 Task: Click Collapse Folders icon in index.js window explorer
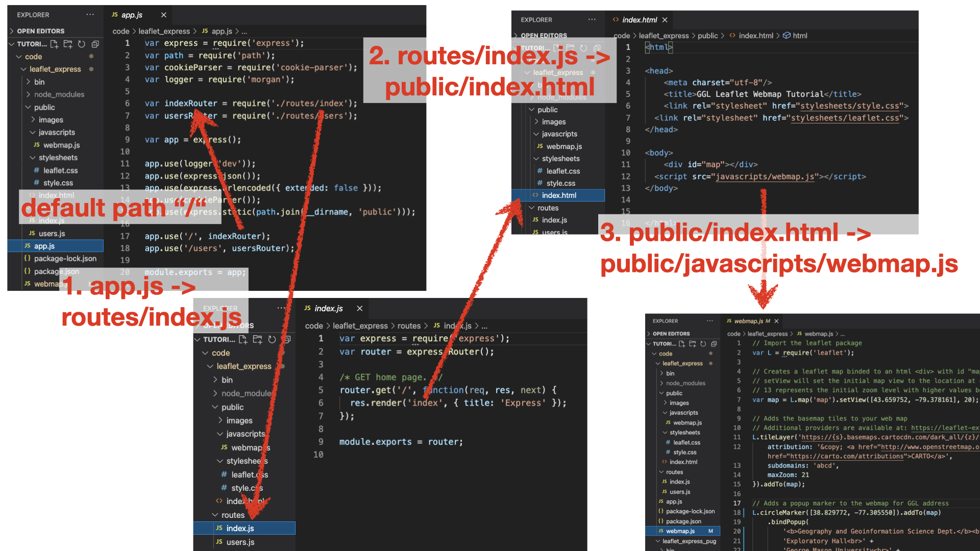(x=287, y=339)
